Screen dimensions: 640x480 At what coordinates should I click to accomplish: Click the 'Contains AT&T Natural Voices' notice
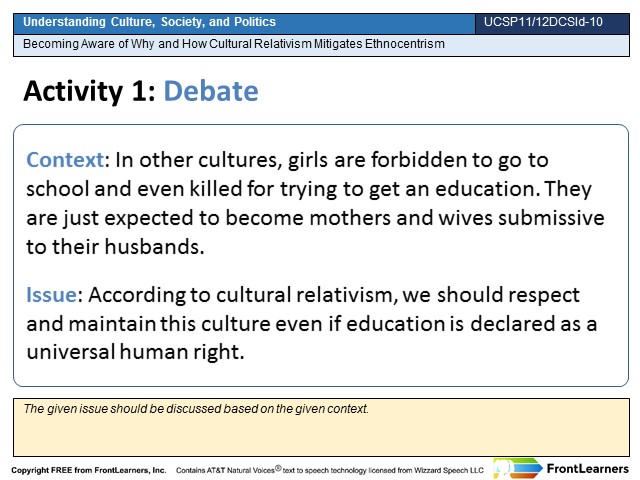tap(330, 470)
